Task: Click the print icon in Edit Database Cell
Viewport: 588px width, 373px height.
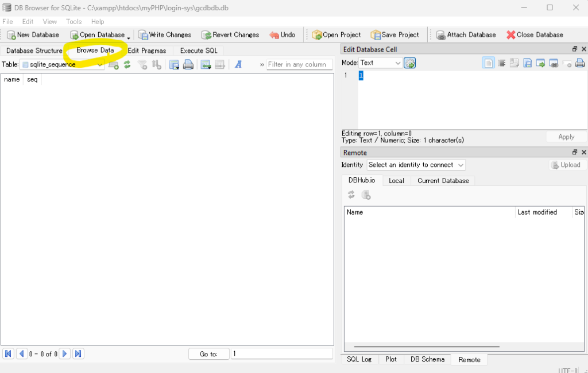Action: pos(580,63)
